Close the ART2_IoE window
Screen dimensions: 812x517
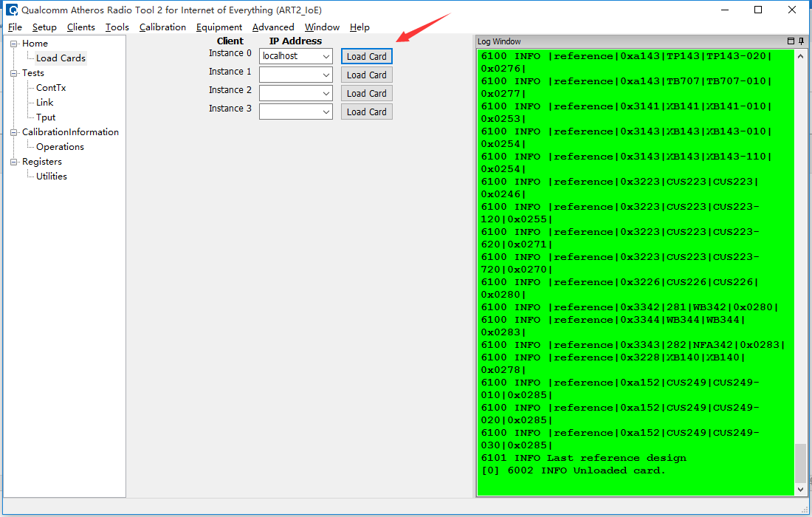point(792,10)
